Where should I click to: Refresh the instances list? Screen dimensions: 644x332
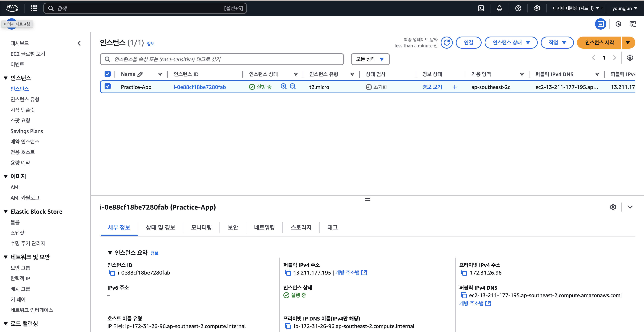447,43
